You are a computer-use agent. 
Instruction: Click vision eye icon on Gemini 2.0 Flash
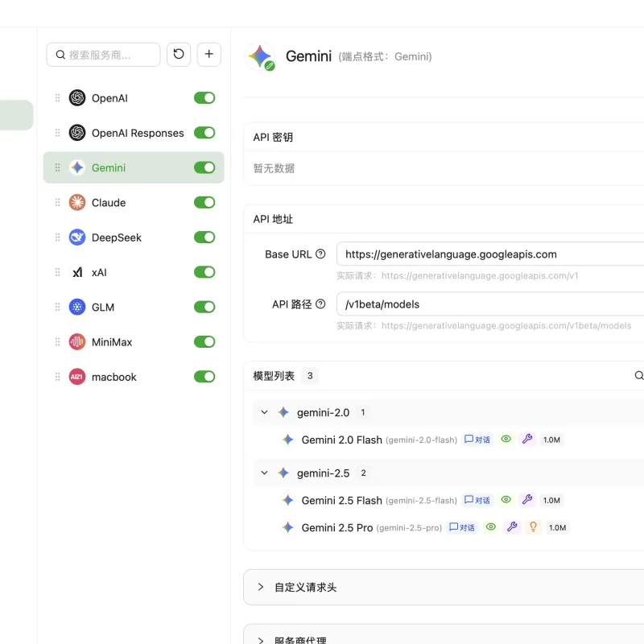[x=506, y=440]
